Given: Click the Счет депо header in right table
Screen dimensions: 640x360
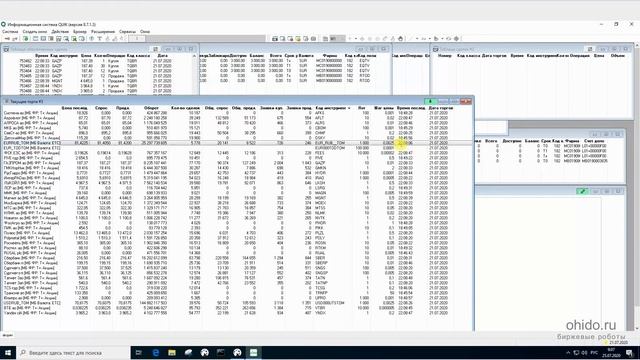Looking at the screenshot, I should point(594,141).
